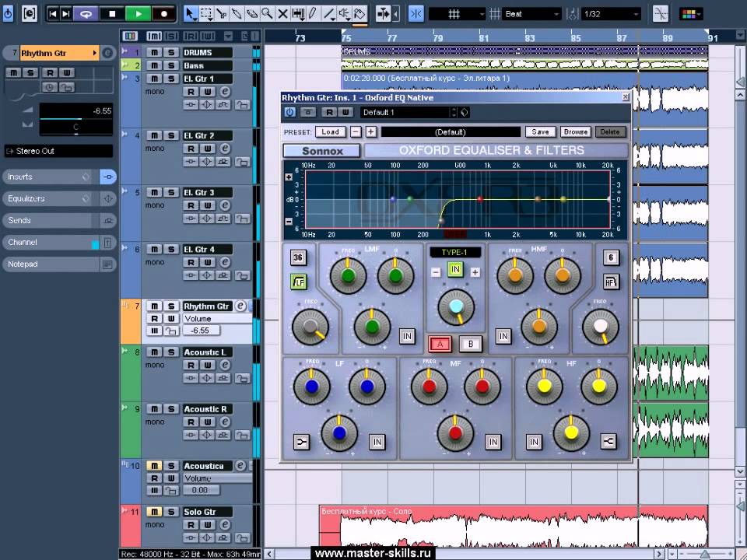The width and height of the screenshot is (747, 560).
Task: Unmute the Solo Gtr track
Action: click(154, 512)
